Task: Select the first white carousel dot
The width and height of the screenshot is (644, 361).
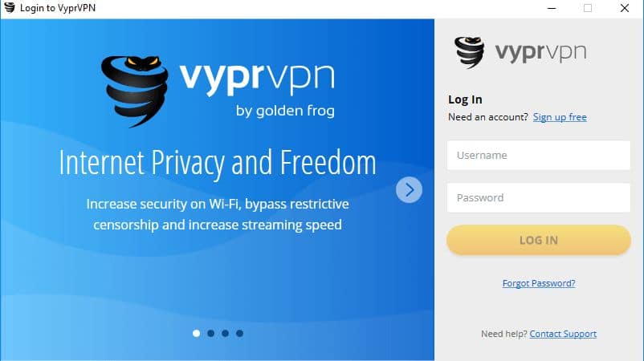Action: [x=196, y=334]
